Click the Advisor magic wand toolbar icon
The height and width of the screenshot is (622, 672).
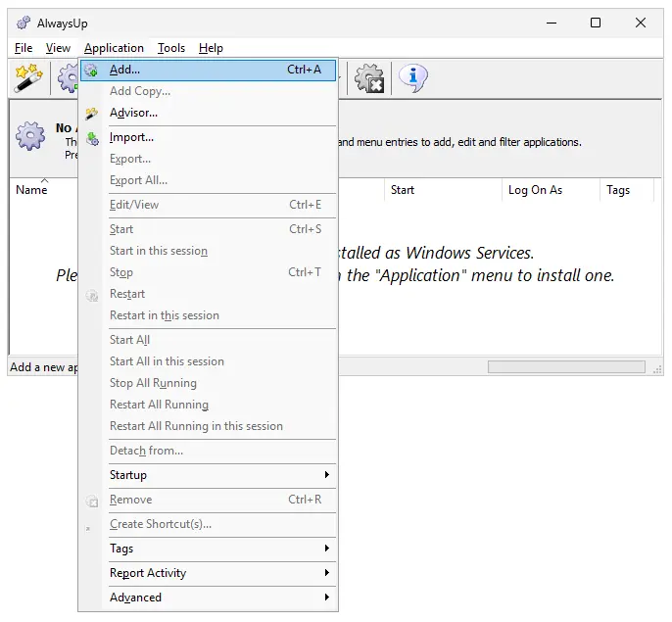[x=27, y=77]
